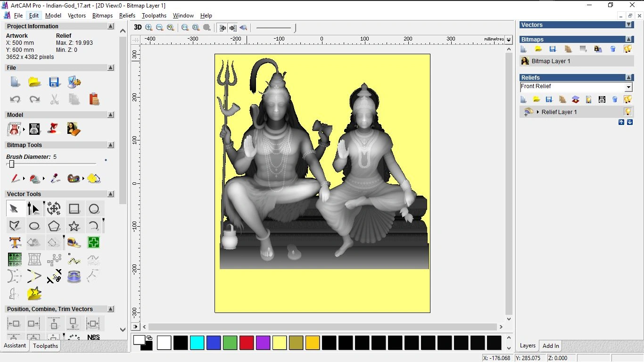The image size is (644, 362).
Task: Switch to the Toolpaths tab
Action: tap(45, 346)
